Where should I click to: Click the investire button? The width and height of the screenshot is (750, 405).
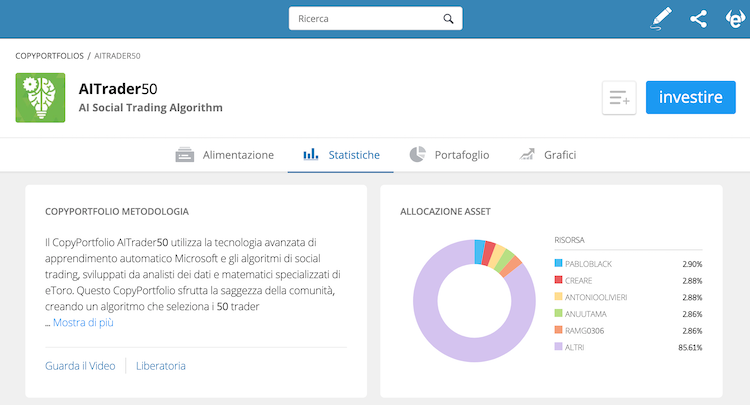[x=691, y=97]
